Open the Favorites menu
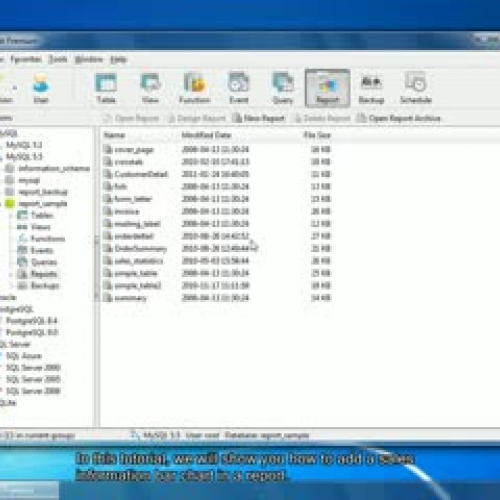500x500 pixels. click(25, 60)
